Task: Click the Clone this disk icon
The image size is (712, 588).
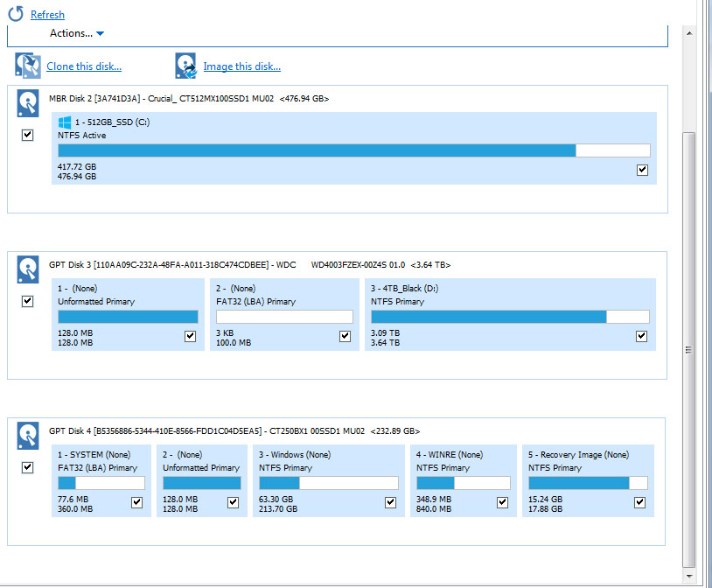Action: (x=28, y=66)
